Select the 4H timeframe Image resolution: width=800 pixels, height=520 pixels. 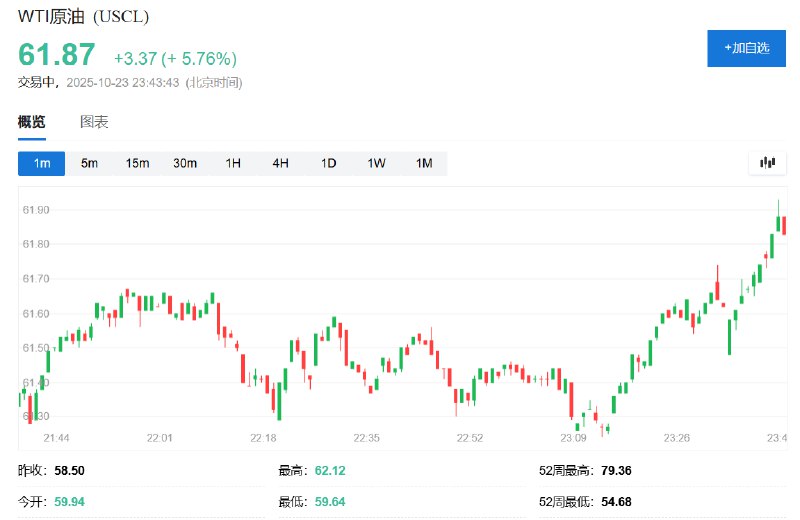pyautogui.click(x=281, y=163)
